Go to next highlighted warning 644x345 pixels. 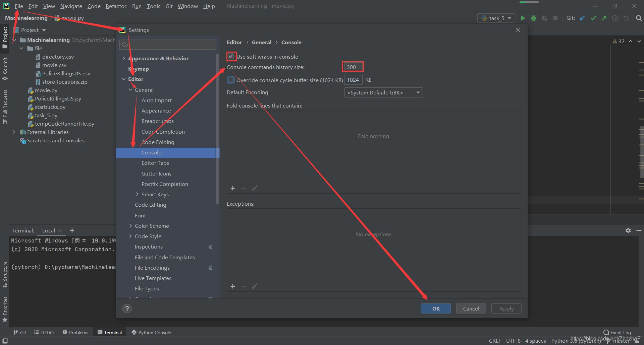[639, 41]
